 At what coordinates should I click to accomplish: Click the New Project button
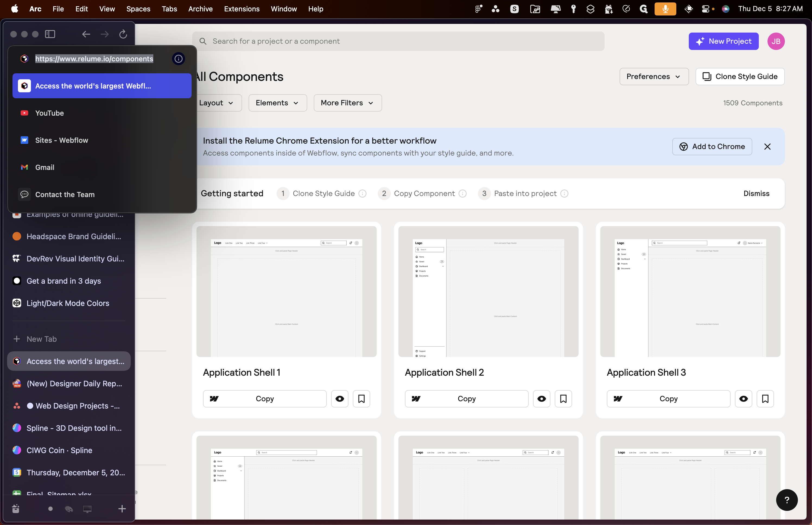click(724, 41)
